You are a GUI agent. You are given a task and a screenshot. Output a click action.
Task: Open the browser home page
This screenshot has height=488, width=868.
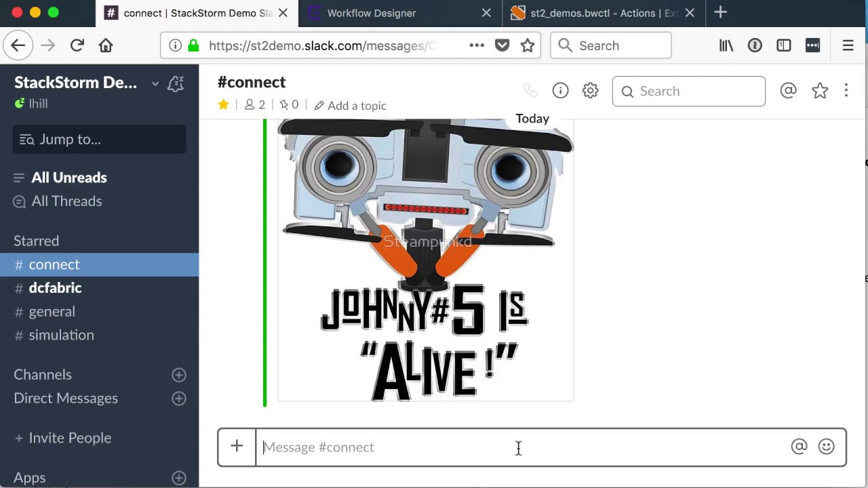click(106, 45)
